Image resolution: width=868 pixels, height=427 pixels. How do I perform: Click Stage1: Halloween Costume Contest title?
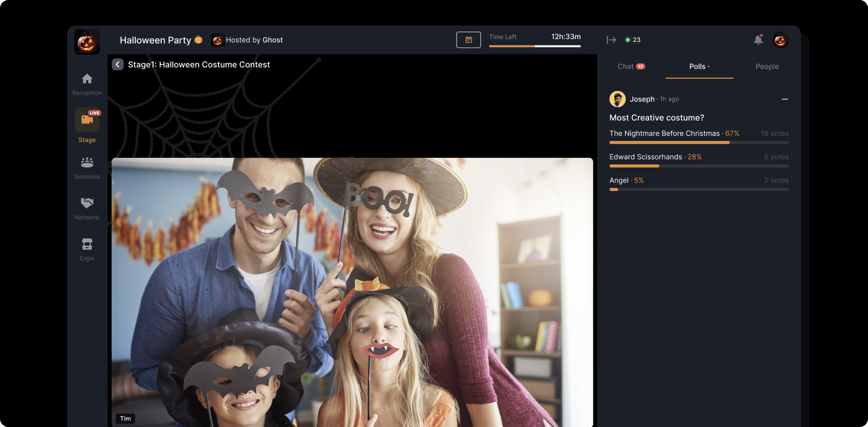click(x=199, y=65)
